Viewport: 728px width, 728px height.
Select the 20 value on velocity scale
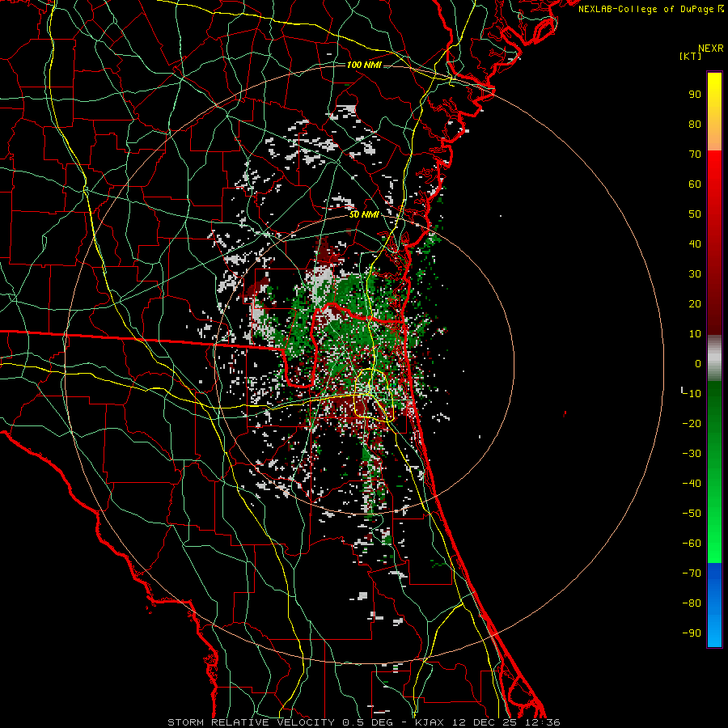pyautogui.click(x=695, y=303)
